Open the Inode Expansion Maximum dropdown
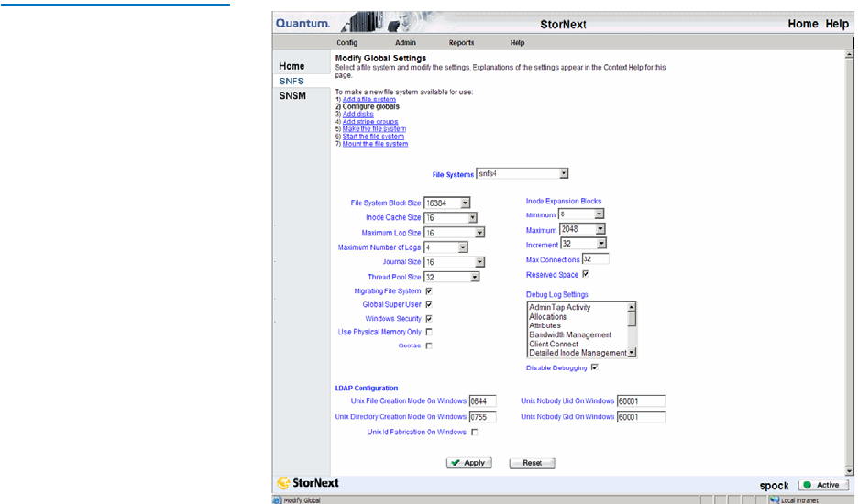Viewport: 858px width, 504px height. [600, 229]
